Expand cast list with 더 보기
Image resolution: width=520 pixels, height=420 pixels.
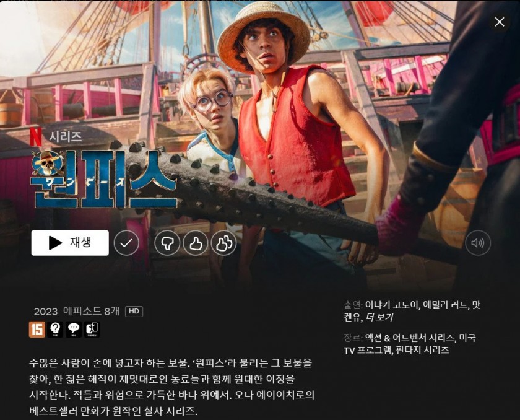click(x=379, y=317)
